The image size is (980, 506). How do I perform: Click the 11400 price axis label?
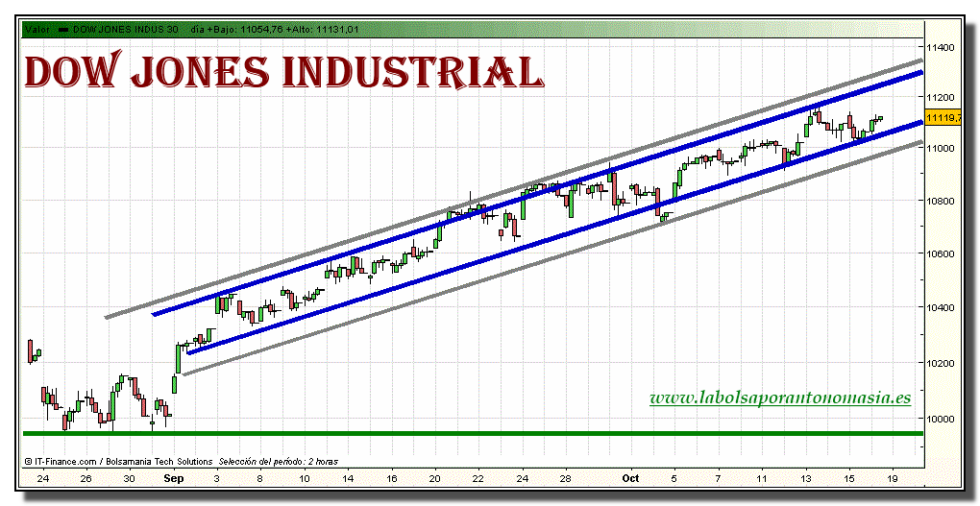(x=940, y=47)
